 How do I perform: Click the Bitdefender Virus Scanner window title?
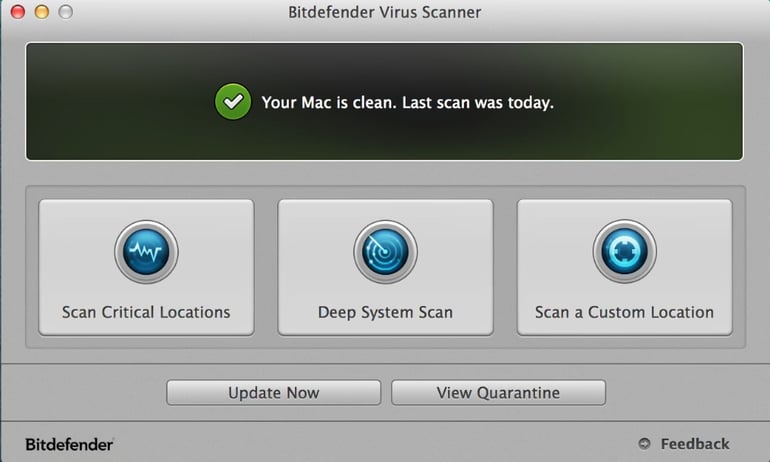(385, 12)
